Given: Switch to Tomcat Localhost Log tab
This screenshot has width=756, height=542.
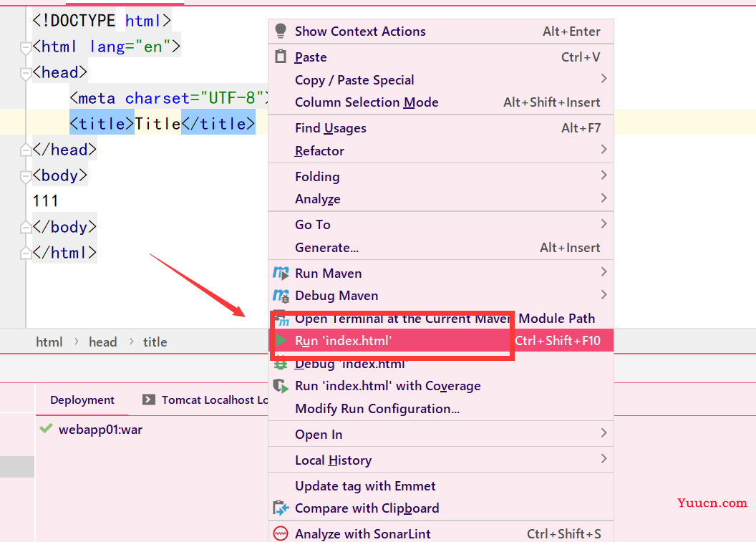Looking at the screenshot, I should pos(205,400).
